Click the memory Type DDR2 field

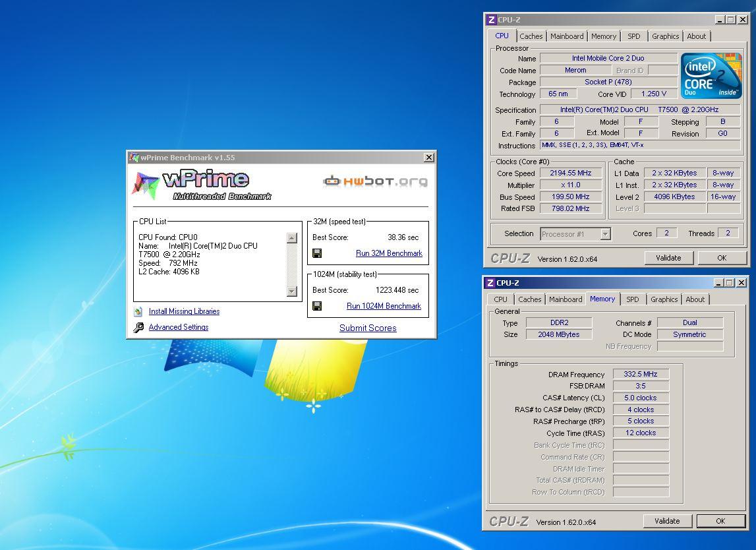560,322
